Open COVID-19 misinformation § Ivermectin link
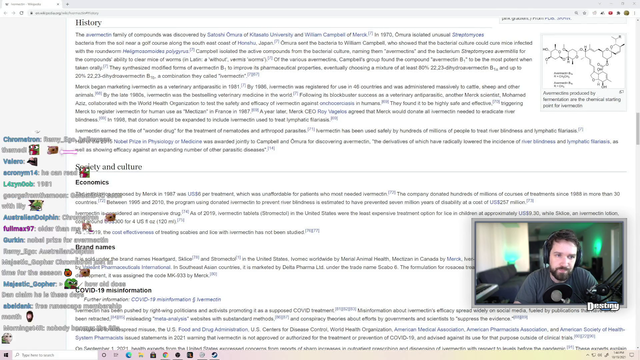 176,300
